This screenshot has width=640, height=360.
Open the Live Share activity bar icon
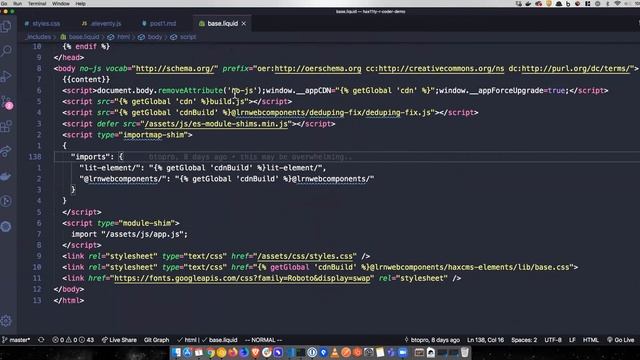(6, 151)
